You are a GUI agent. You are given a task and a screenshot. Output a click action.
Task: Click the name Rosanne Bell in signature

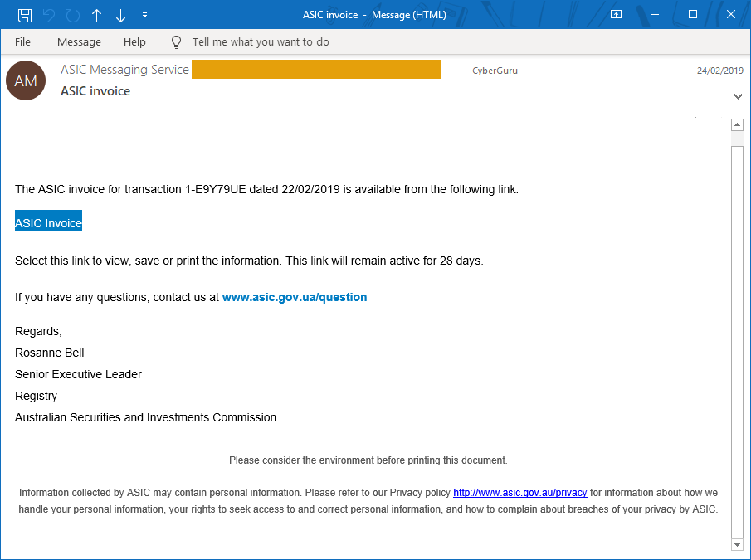pos(49,353)
